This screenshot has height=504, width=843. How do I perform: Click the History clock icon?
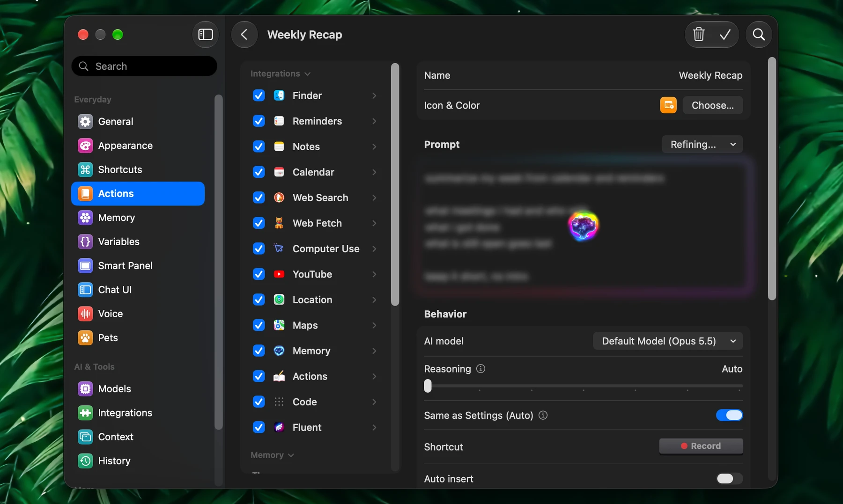(x=85, y=461)
